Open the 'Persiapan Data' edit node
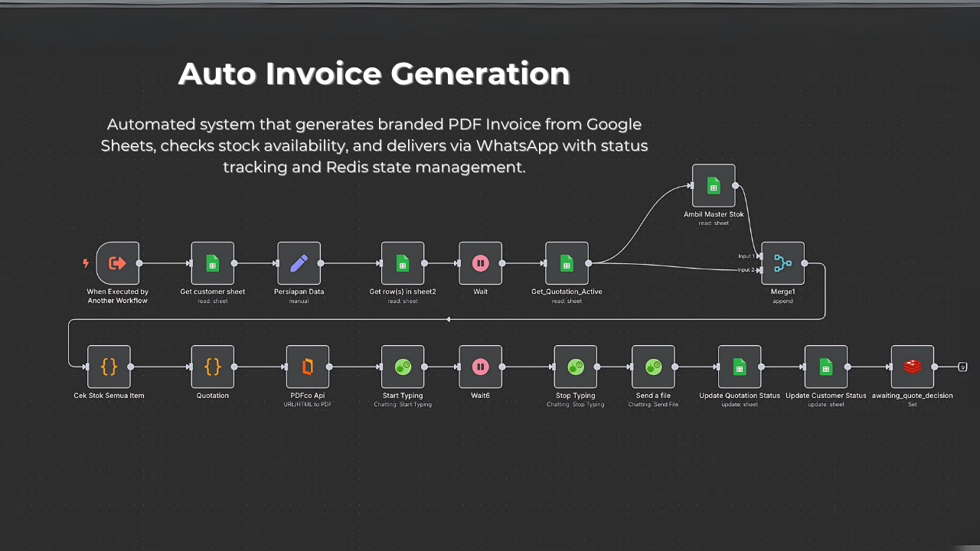 point(299,263)
